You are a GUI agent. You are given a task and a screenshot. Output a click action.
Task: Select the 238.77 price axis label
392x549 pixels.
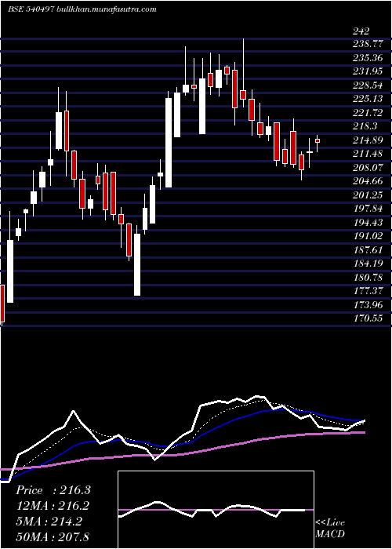(x=368, y=45)
